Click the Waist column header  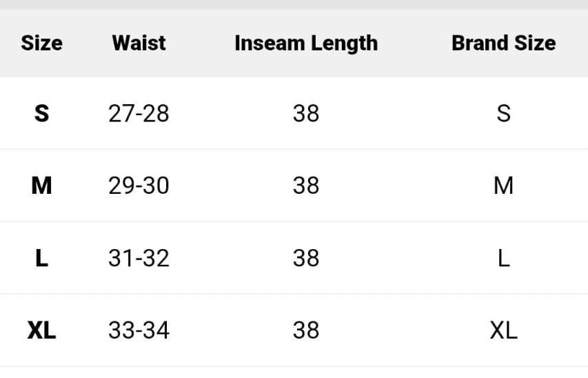coord(139,43)
